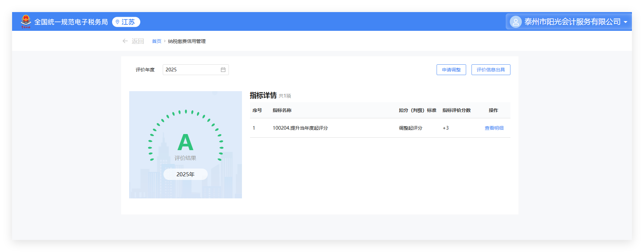Click the A grade rating graphic
644x252 pixels.
(x=185, y=142)
